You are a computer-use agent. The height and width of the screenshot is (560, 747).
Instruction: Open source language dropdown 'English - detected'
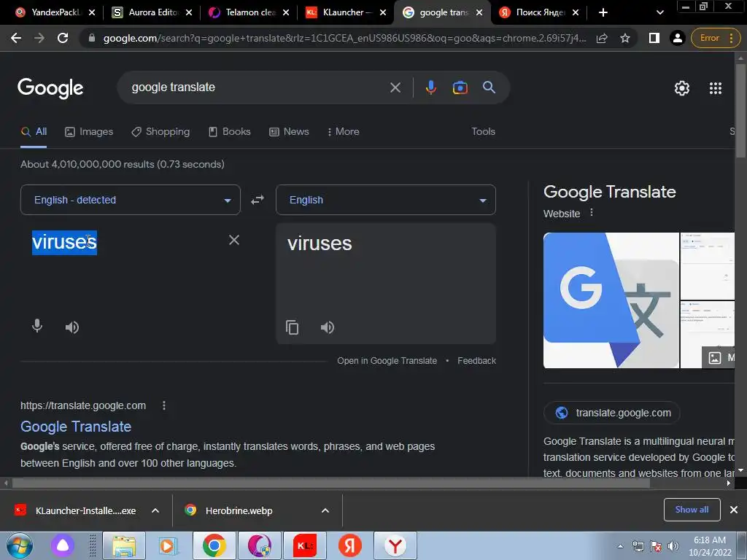pos(130,200)
